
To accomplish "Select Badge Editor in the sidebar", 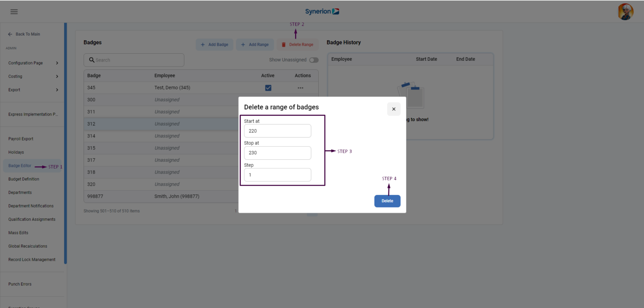I will pyautogui.click(x=19, y=166).
